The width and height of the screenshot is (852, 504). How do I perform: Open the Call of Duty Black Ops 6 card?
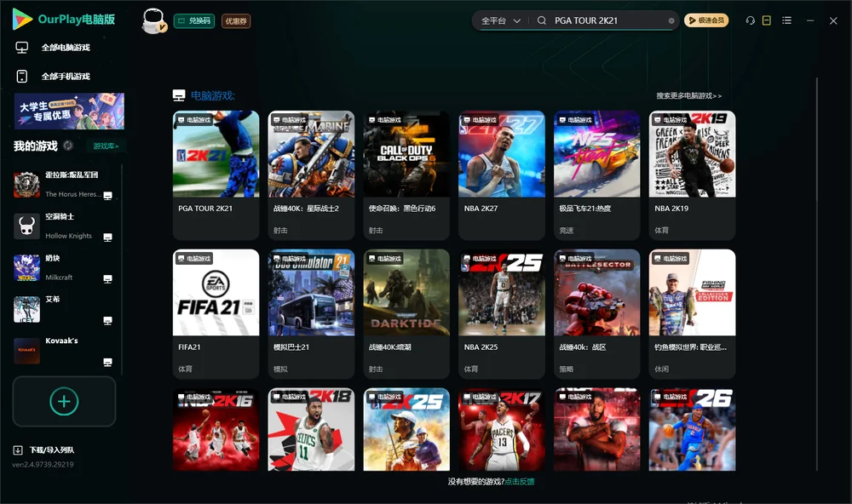406,175
